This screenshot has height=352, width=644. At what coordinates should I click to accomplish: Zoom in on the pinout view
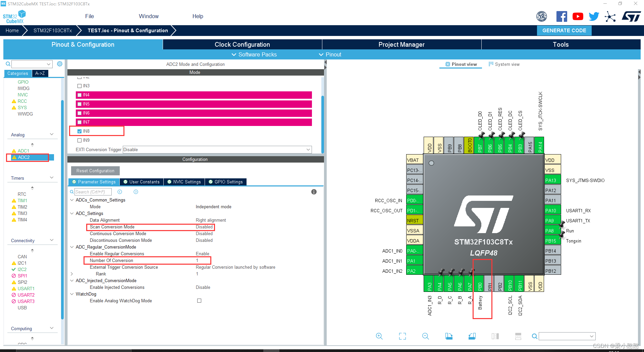pyautogui.click(x=379, y=336)
